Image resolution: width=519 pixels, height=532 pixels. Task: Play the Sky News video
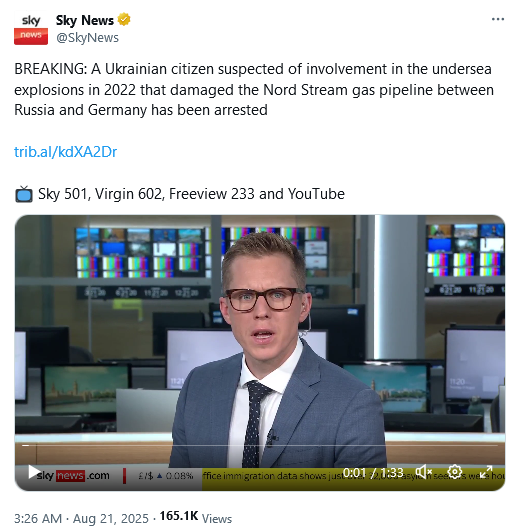33,472
